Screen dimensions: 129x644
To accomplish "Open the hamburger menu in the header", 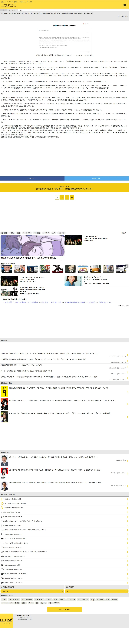I will point(124,5).
